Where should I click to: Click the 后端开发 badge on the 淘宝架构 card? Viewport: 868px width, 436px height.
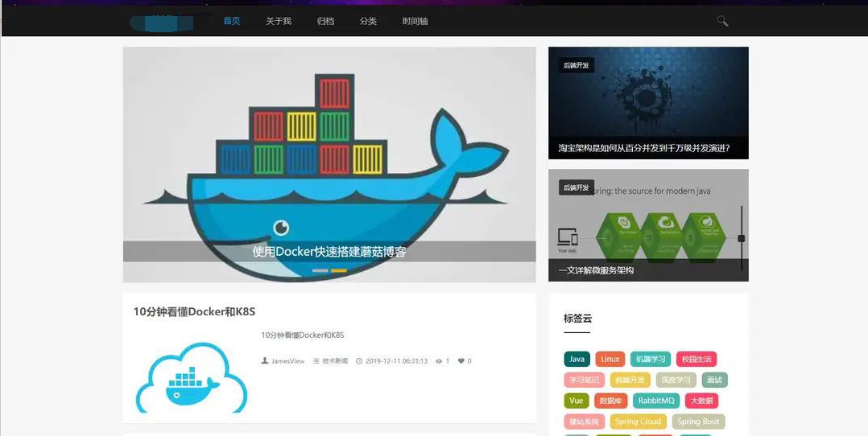tap(577, 65)
